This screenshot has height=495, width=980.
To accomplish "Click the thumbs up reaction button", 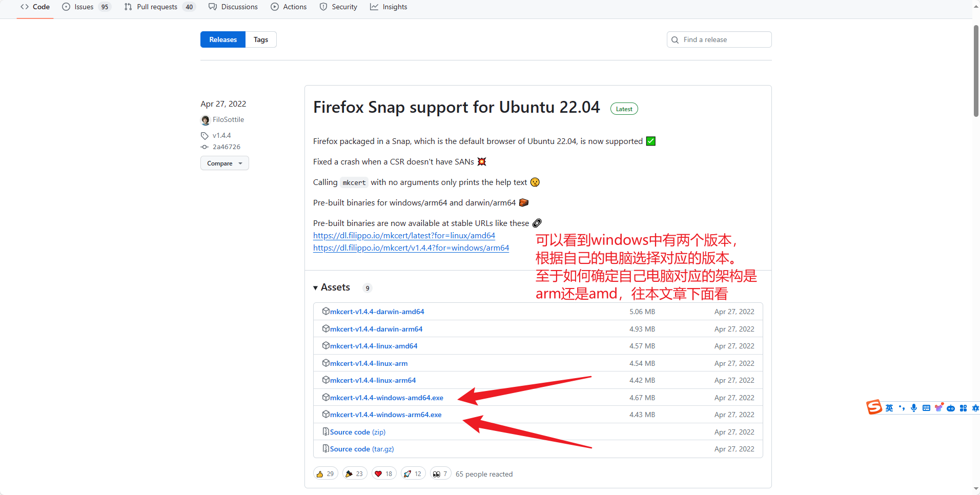I will pyautogui.click(x=325, y=474).
